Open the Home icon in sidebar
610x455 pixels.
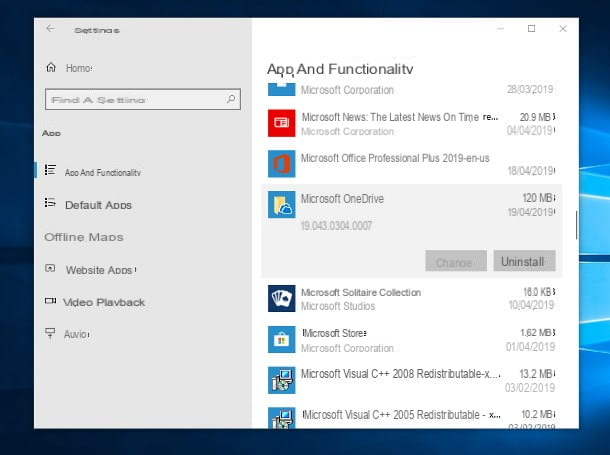tap(51, 67)
